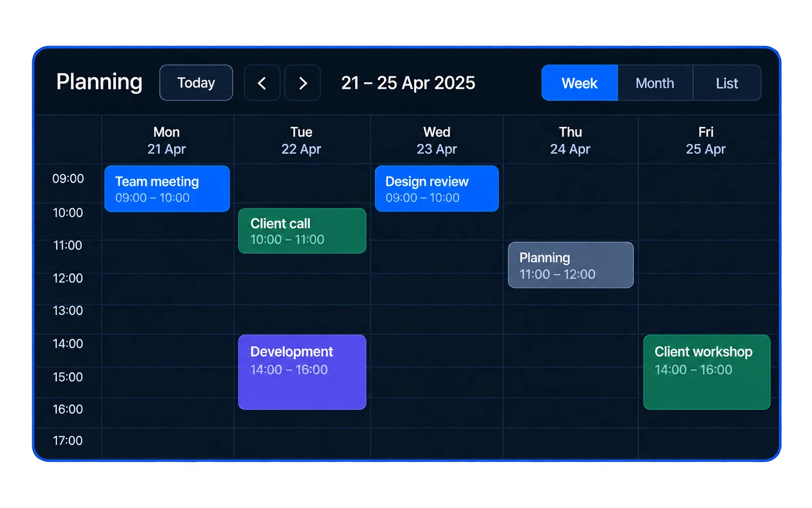Go to the previous week arrow
Image resolution: width=812 pixels, height=508 pixels.
(262, 83)
